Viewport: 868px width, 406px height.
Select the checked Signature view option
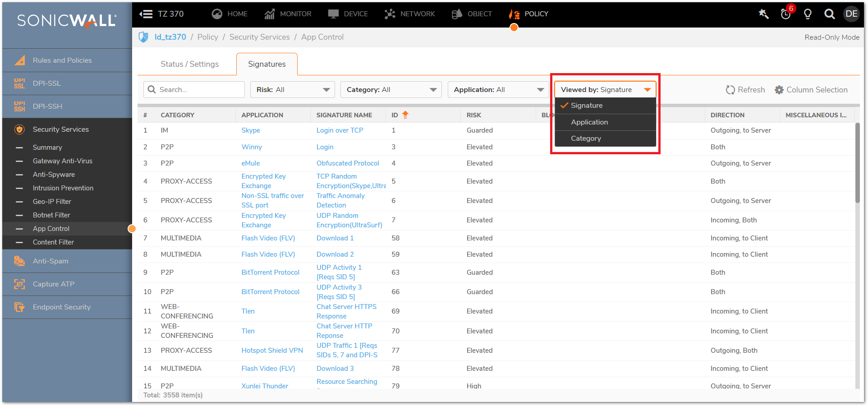click(x=586, y=106)
